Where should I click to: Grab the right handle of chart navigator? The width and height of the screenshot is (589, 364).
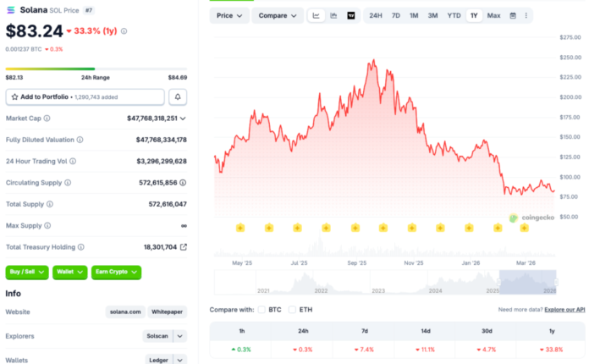click(556, 282)
